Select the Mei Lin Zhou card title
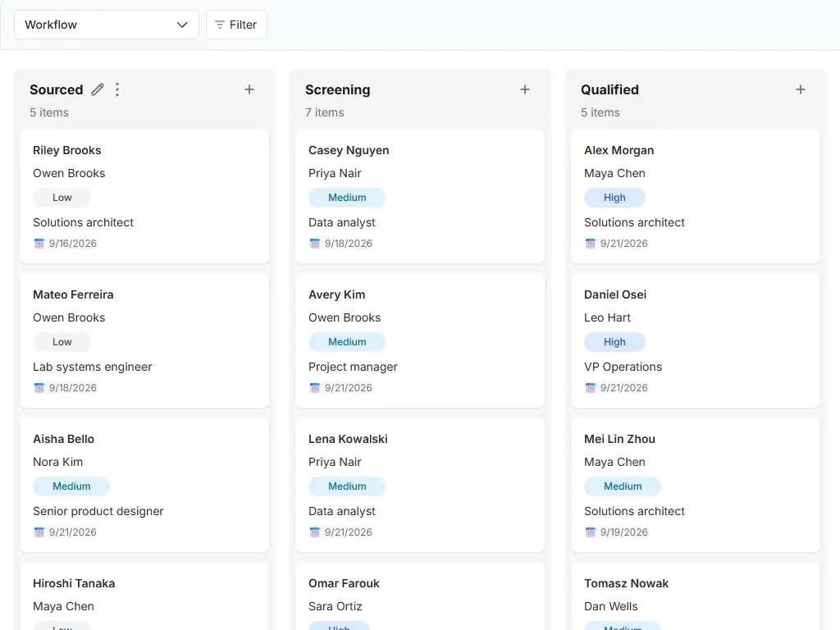The height and width of the screenshot is (630, 840). coord(619,439)
